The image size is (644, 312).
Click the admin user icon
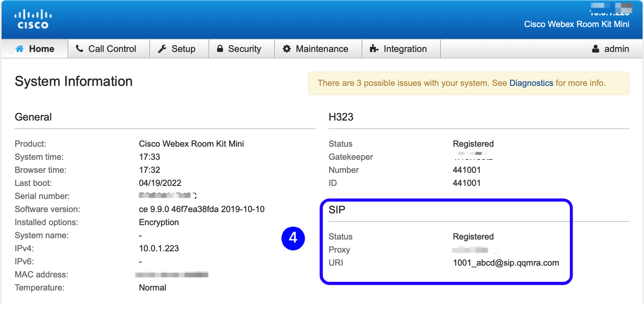coord(595,49)
